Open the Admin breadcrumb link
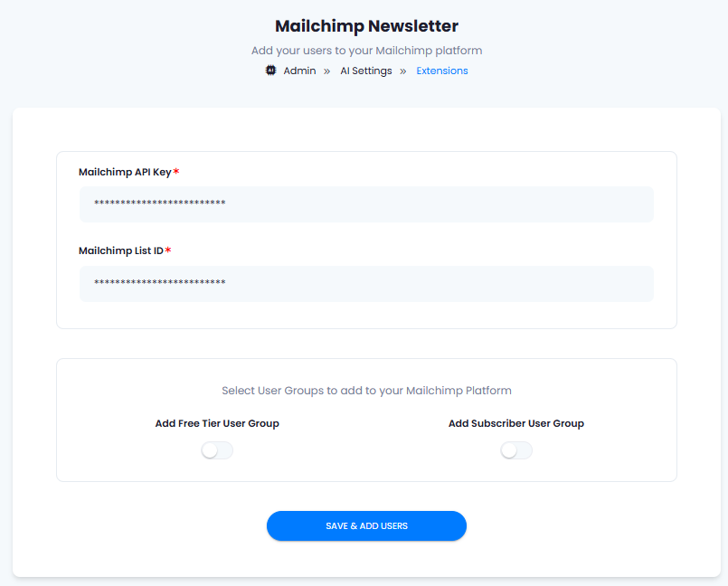 299,71
